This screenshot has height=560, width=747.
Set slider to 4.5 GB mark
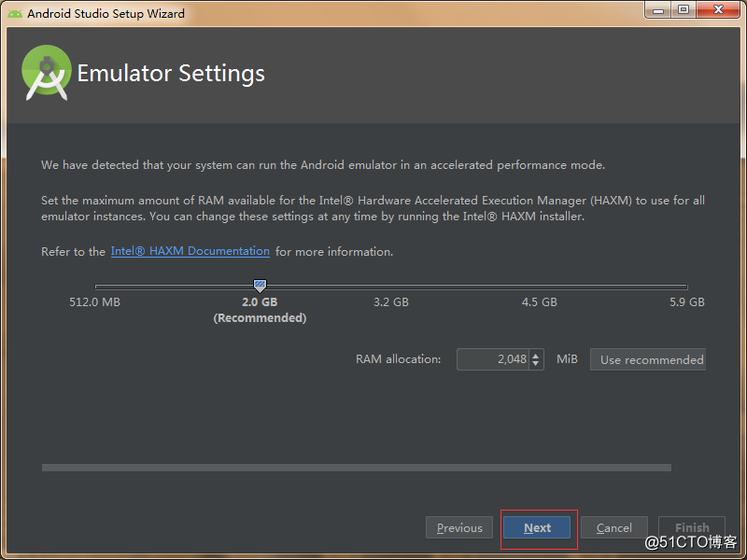click(540, 287)
